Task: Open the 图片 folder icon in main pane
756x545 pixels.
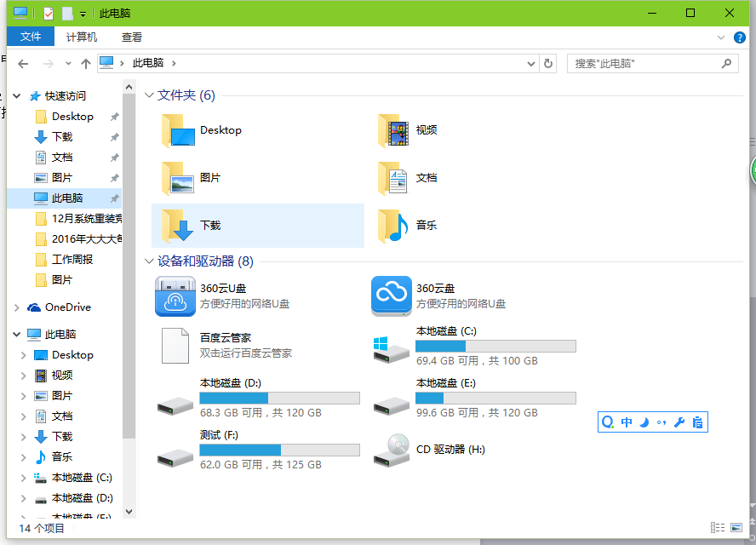Action: 178,178
